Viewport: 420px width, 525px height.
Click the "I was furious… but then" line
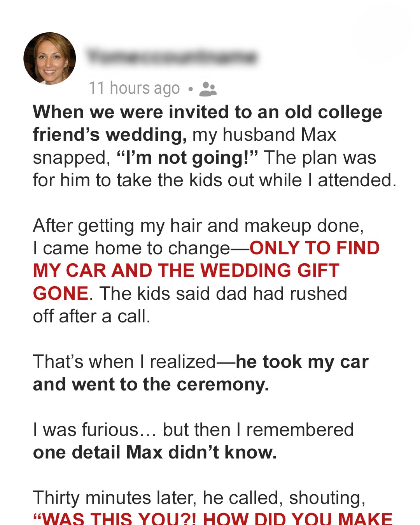193,430
